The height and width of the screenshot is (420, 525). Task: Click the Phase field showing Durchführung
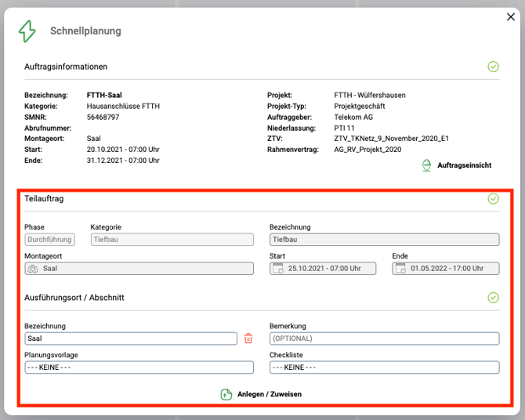[49, 240]
